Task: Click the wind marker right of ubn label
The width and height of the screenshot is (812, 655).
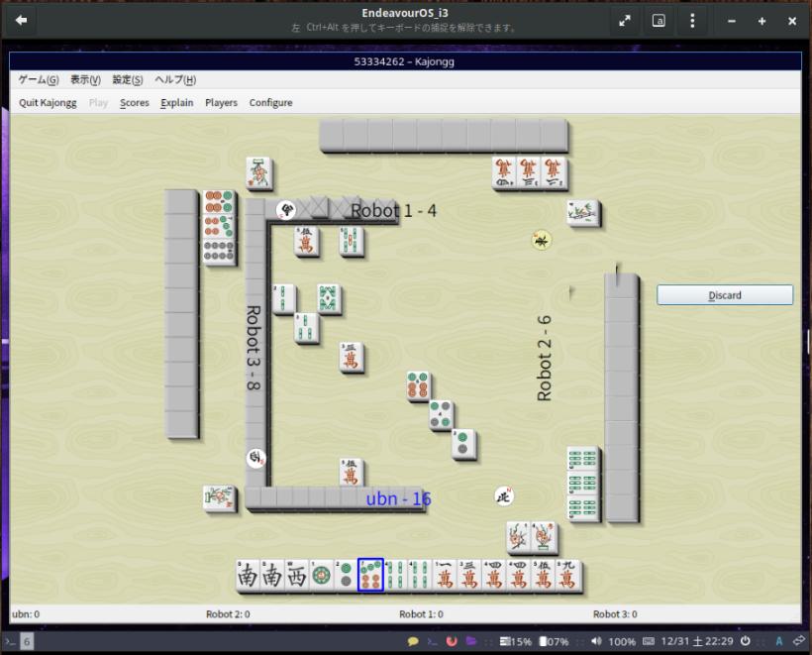Action: point(504,496)
